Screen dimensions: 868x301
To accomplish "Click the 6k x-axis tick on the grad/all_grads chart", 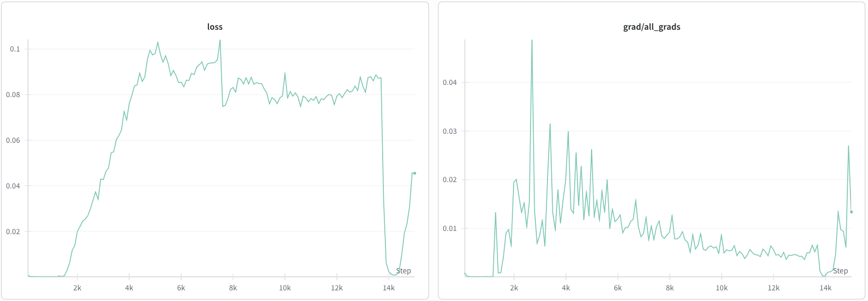I will (x=618, y=288).
